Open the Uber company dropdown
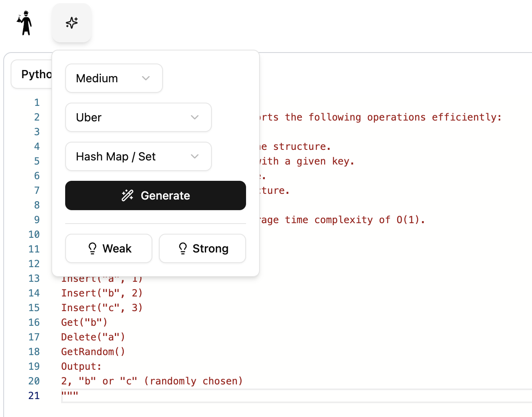The width and height of the screenshot is (532, 417). pos(138,117)
